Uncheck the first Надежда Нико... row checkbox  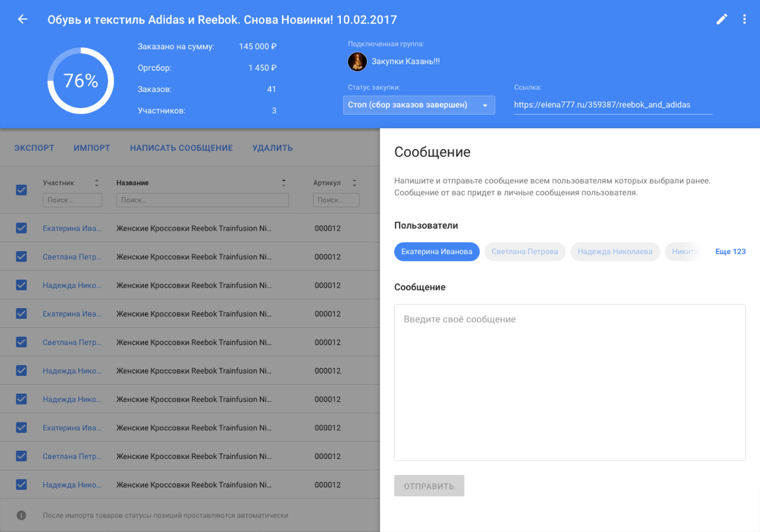pyautogui.click(x=21, y=285)
